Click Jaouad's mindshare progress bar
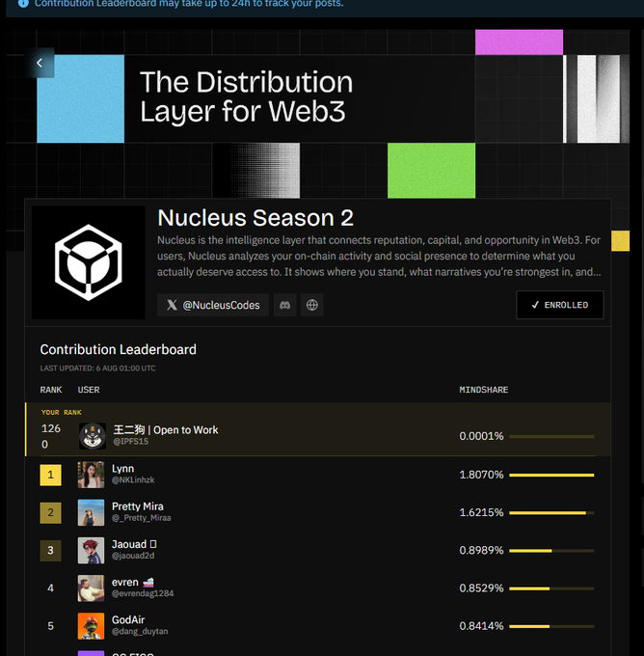Image resolution: width=644 pixels, height=656 pixels. 551,551
